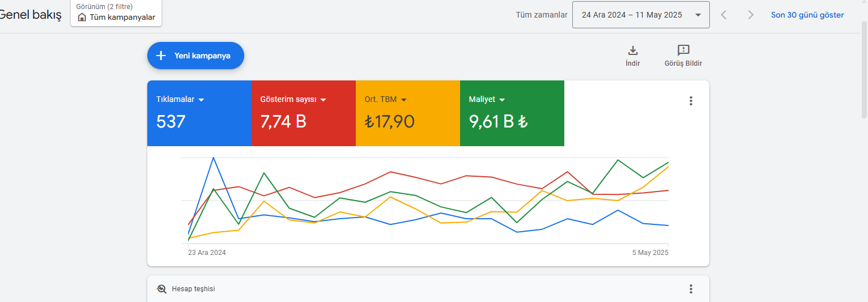Go to previous date range arrow
Screen dimensions: 868x302
coord(724,15)
